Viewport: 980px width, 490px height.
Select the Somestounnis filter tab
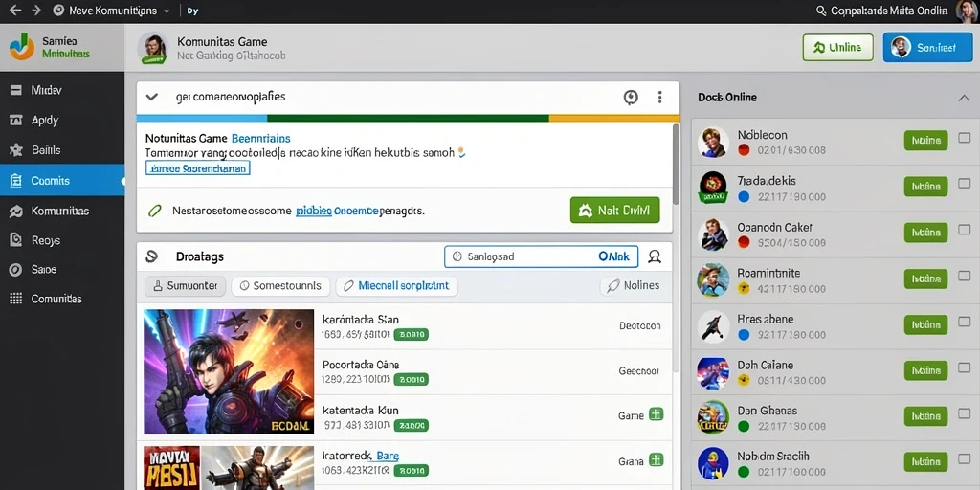(280, 285)
